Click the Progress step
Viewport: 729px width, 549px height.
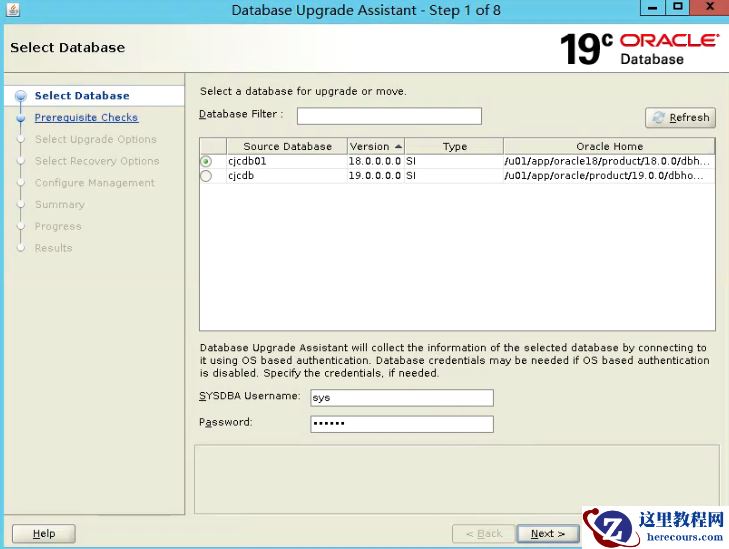coord(58,227)
